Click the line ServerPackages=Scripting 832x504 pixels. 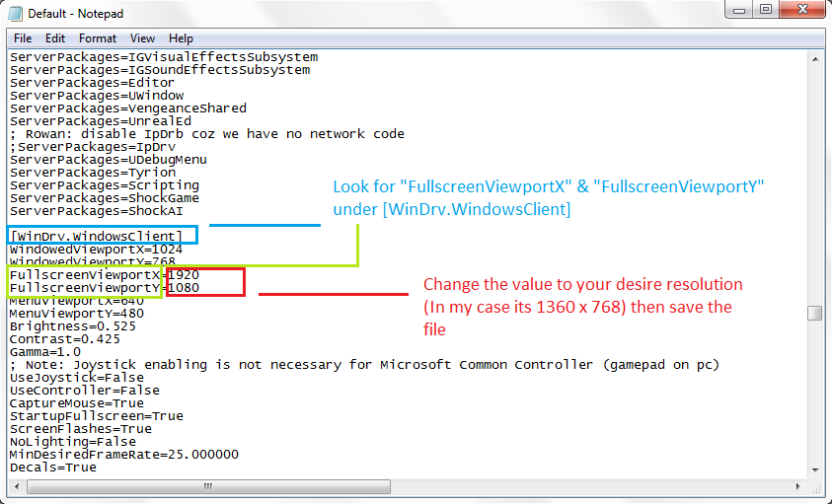(x=105, y=185)
